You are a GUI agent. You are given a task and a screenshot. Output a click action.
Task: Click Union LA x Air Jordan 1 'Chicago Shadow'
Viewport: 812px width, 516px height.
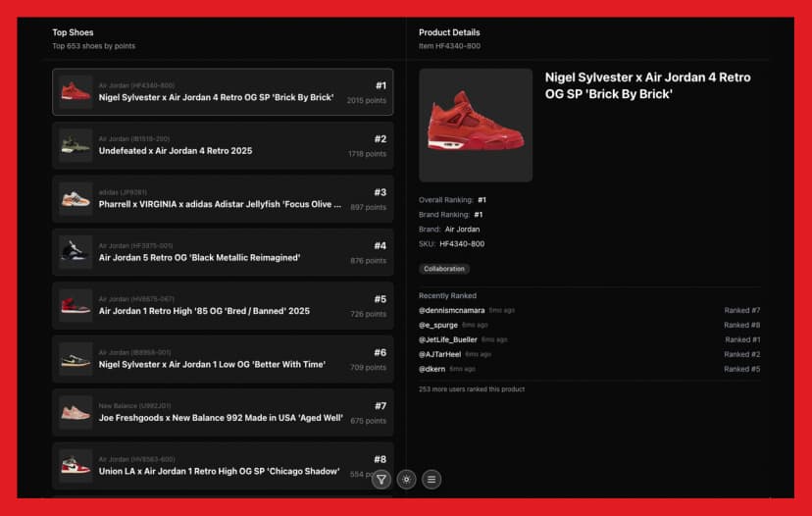(x=223, y=466)
